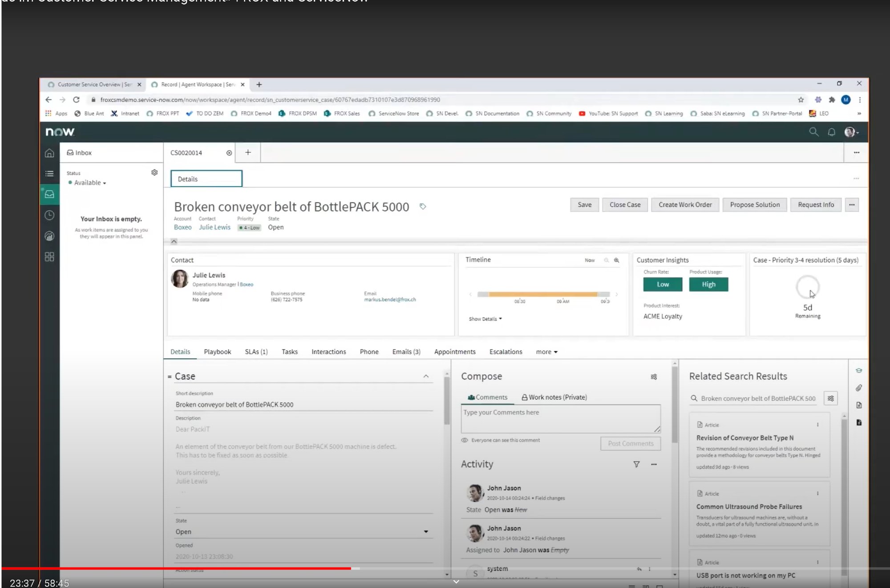Filter the Activity stream
Viewport: 890px width, 588px height.
[x=636, y=464]
